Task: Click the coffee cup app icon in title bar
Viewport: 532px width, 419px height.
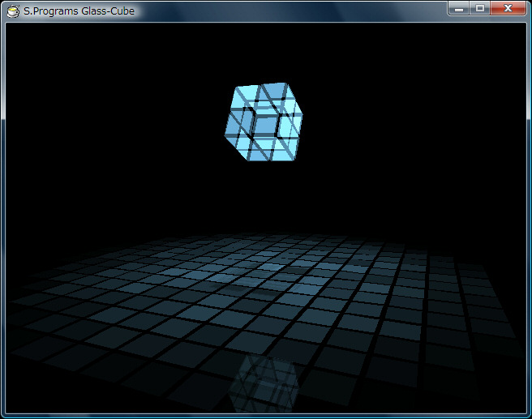Action: [x=13, y=11]
